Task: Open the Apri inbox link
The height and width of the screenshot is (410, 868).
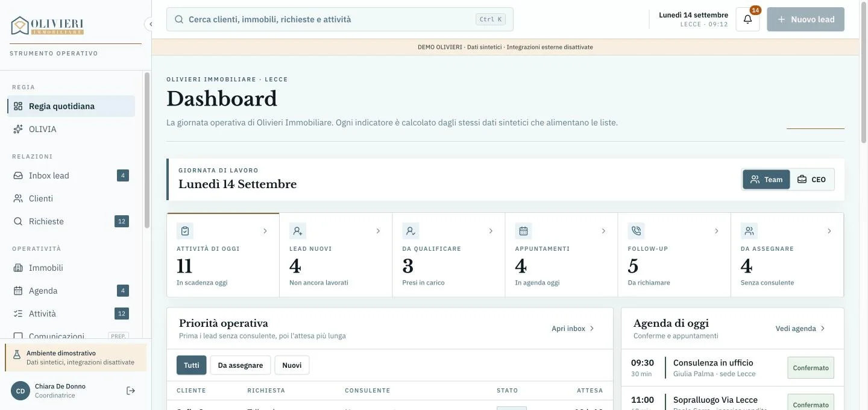Action: click(573, 329)
